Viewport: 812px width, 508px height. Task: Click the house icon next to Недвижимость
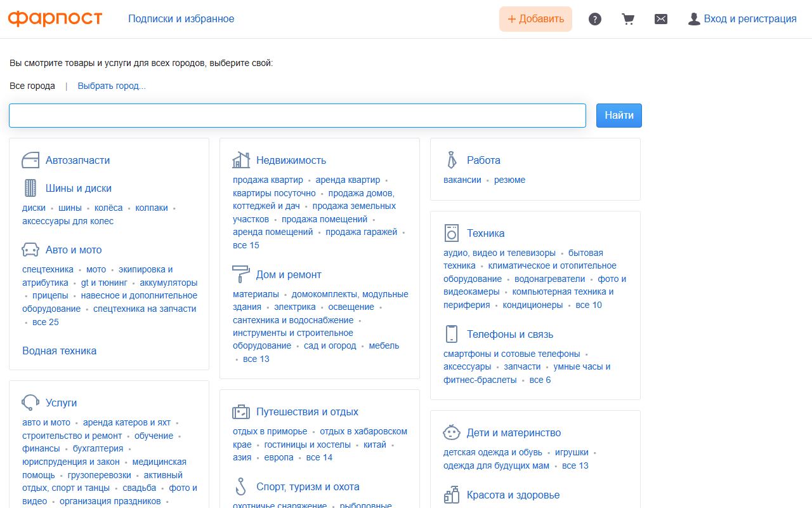click(241, 160)
